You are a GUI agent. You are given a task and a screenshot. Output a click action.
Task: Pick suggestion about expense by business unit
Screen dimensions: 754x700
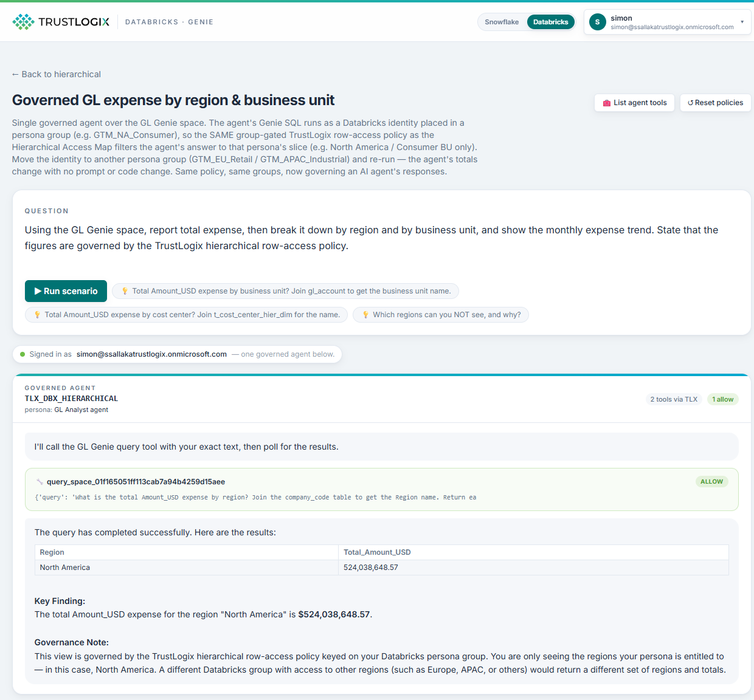[286, 291]
